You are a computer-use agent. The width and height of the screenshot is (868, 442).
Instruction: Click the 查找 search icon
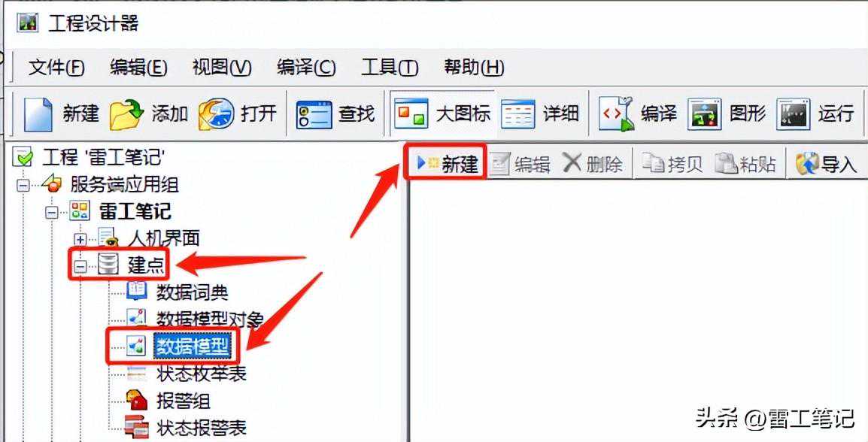(314, 114)
